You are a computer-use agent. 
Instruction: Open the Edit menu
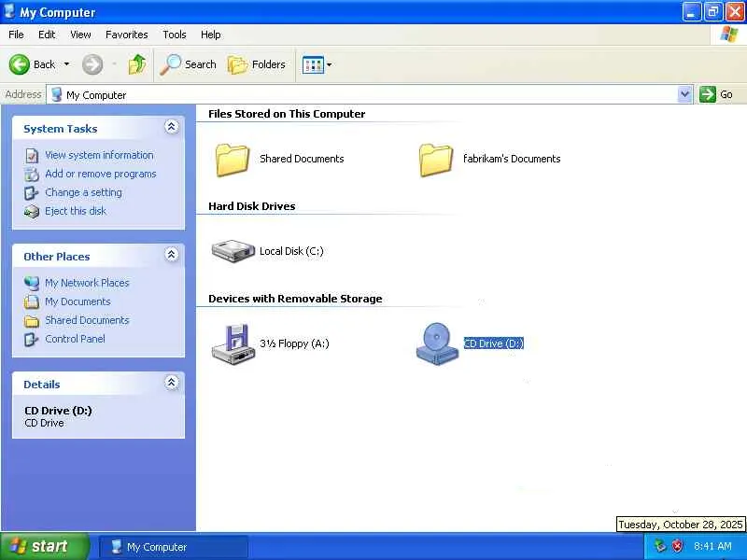(x=47, y=35)
